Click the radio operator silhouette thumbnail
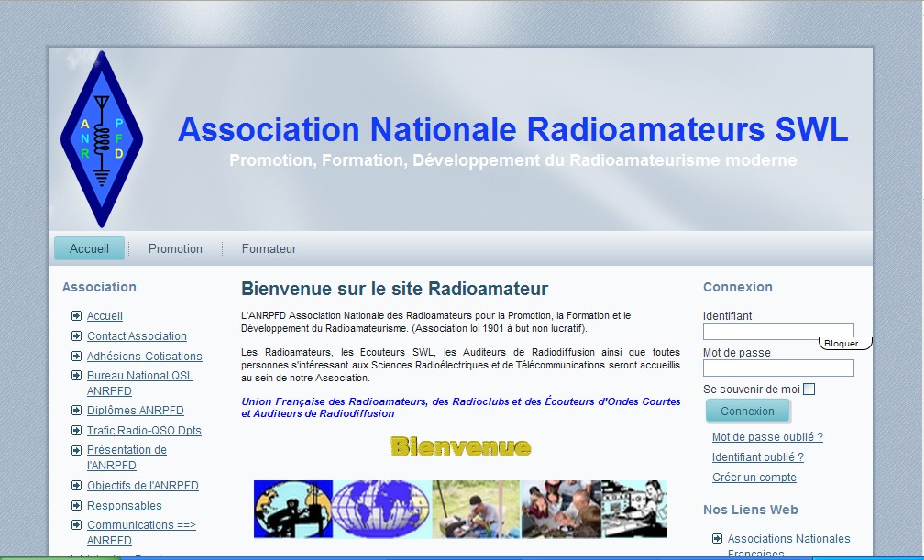 293,509
